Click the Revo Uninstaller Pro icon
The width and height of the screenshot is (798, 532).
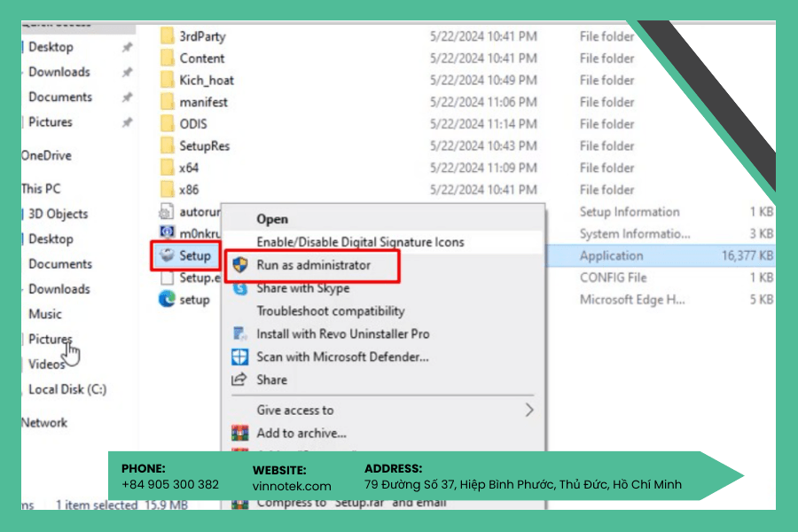239,333
